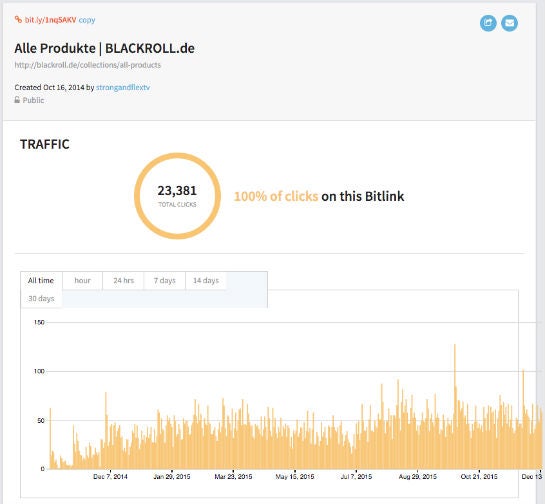Click the Jul 7, 2015 axis label
545x504 pixels.
(356, 477)
